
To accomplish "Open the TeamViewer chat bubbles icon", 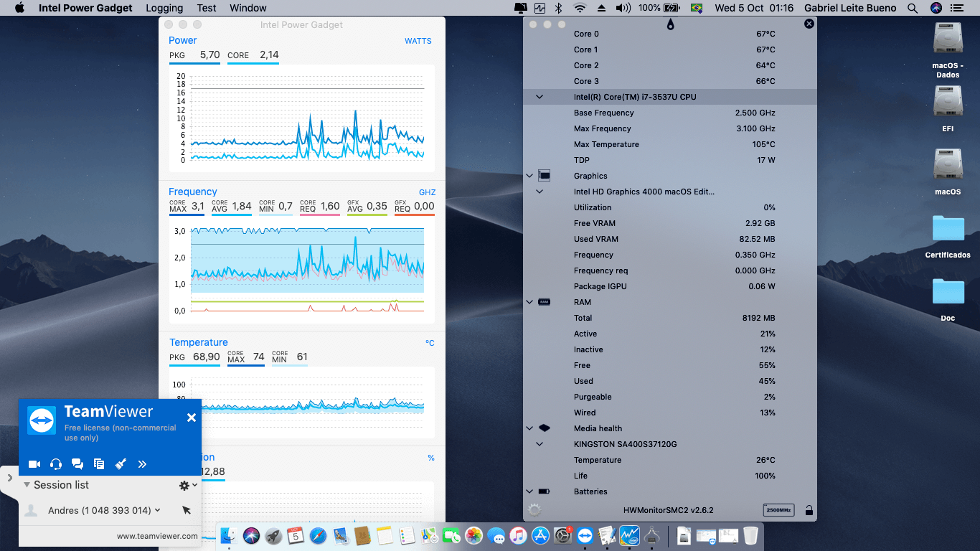I will click(77, 464).
